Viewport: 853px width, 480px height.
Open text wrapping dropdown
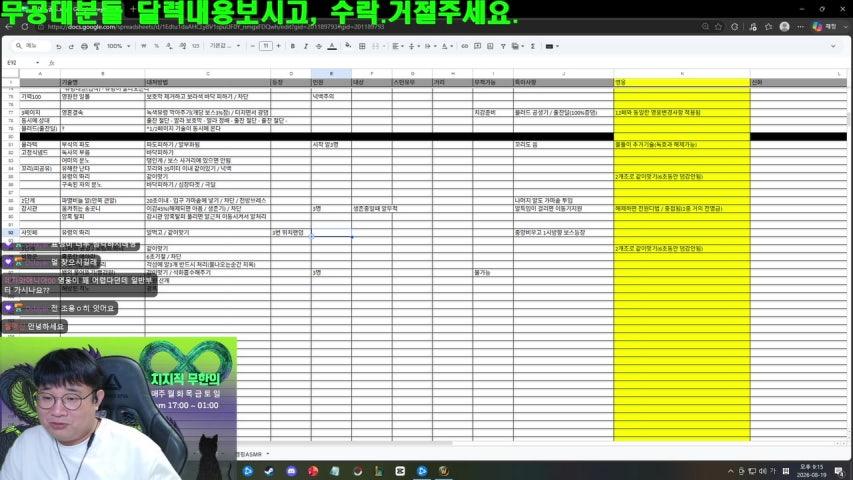point(430,46)
